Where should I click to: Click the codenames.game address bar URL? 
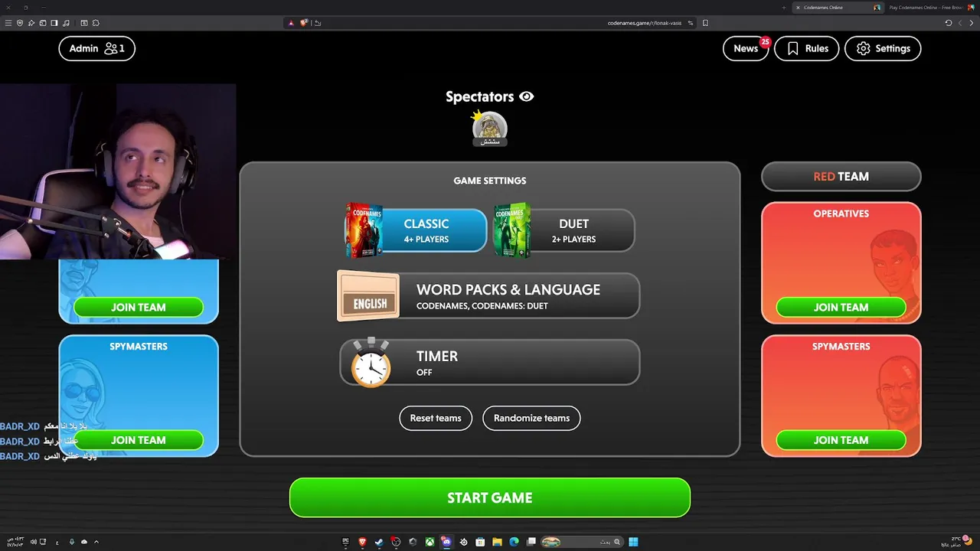(x=645, y=23)
